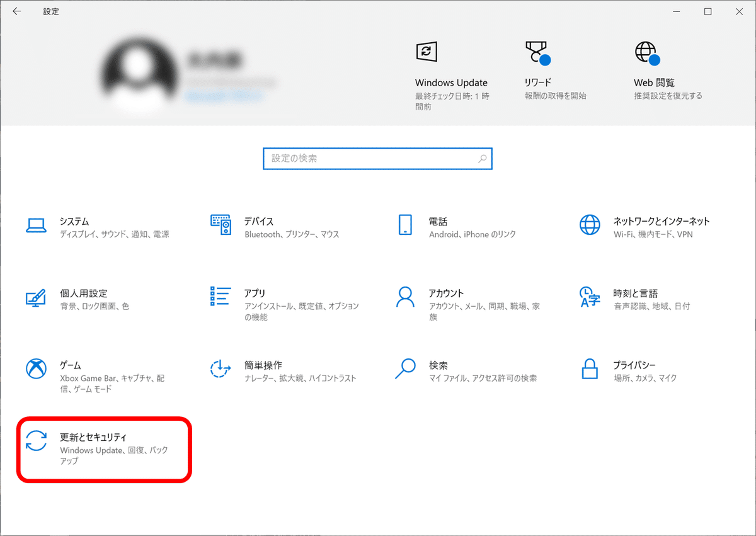
Task: Click the back arrow in title bar
Action: click(17, 12)
